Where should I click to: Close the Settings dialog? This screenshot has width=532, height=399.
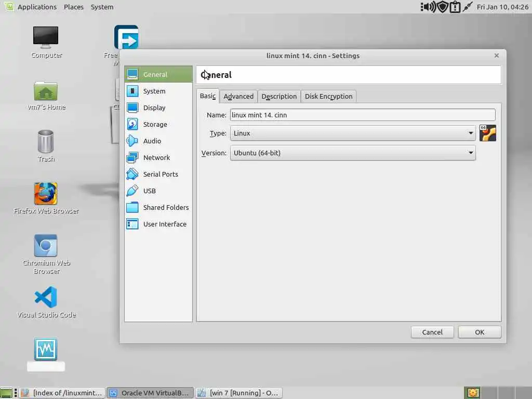tap(496, 55)
